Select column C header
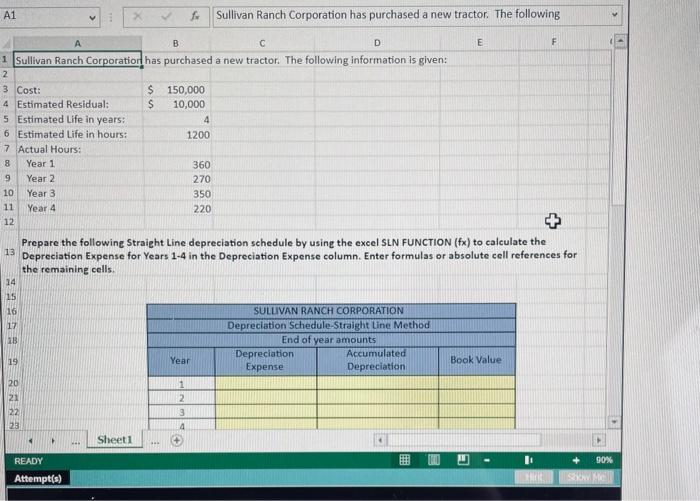Screen dimensions: 700x501 pyautogui.click(x=262, y=43)
